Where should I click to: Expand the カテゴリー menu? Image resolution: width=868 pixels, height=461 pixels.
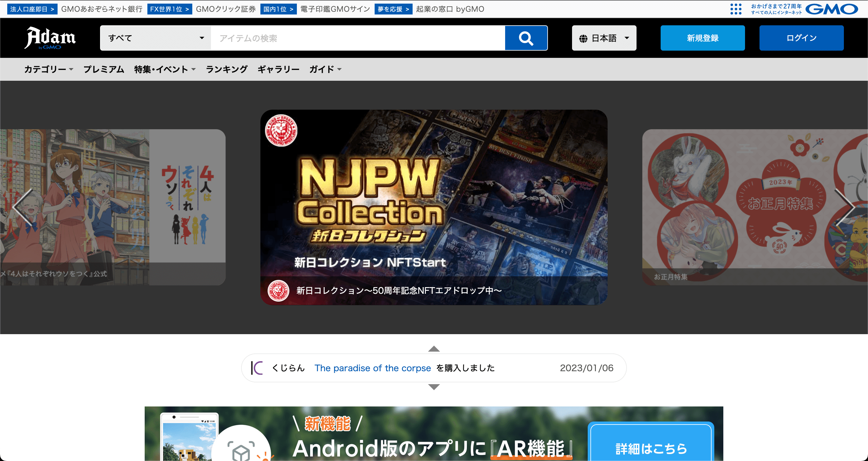point(49,69)
